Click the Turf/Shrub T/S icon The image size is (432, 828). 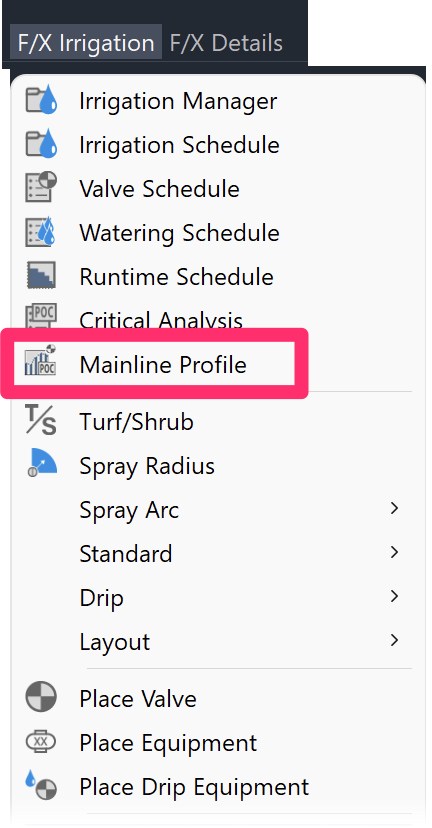click(x=41, y=421)
